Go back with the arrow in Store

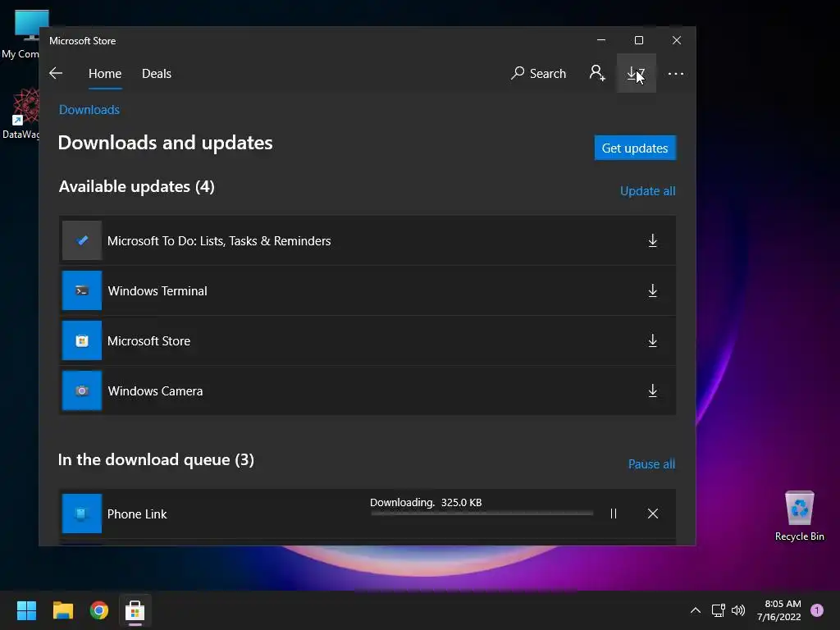pos(56,73)
